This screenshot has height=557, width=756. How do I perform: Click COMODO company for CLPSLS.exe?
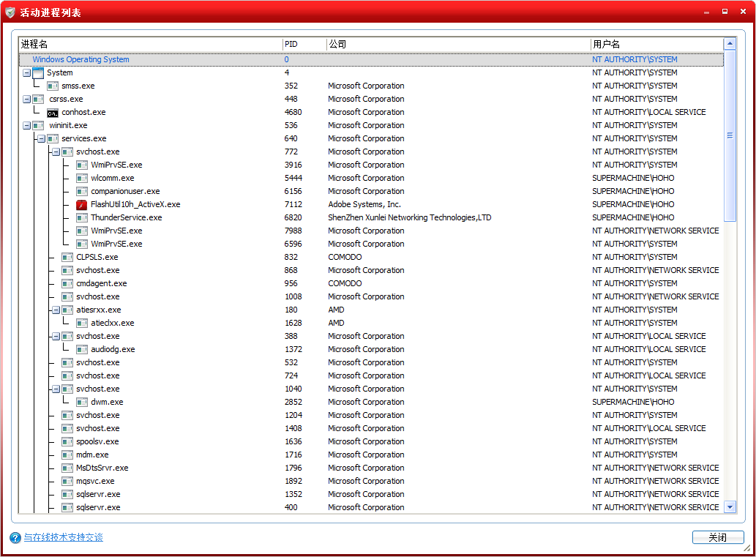coord(345,257)
